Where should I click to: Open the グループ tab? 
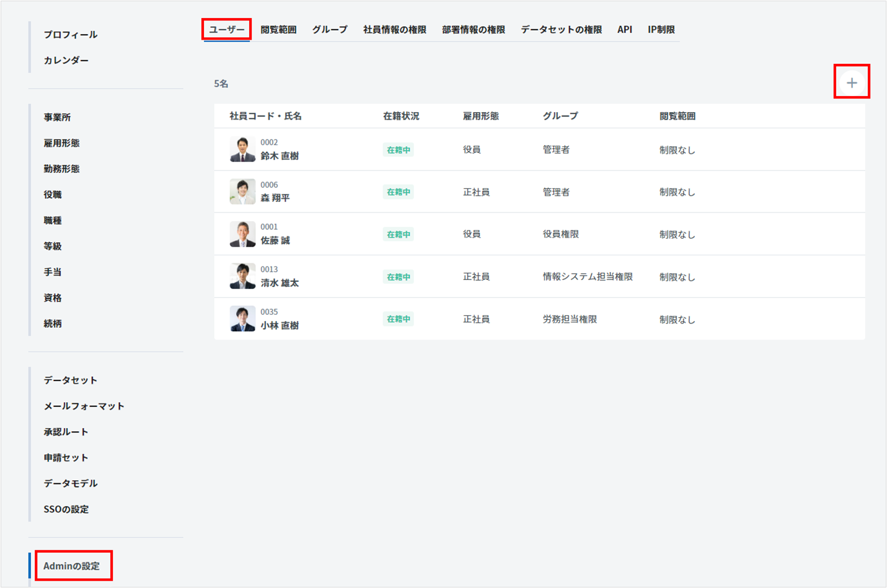click(330, 30)
